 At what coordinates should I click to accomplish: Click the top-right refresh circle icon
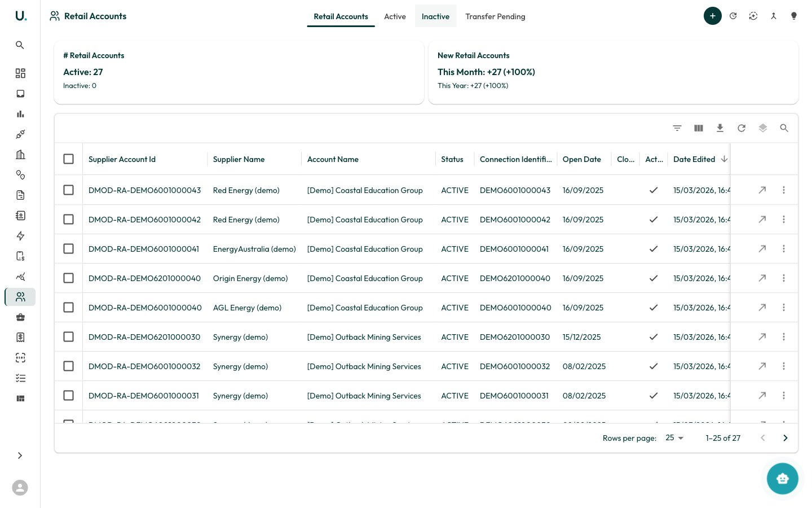coord(733,16)
